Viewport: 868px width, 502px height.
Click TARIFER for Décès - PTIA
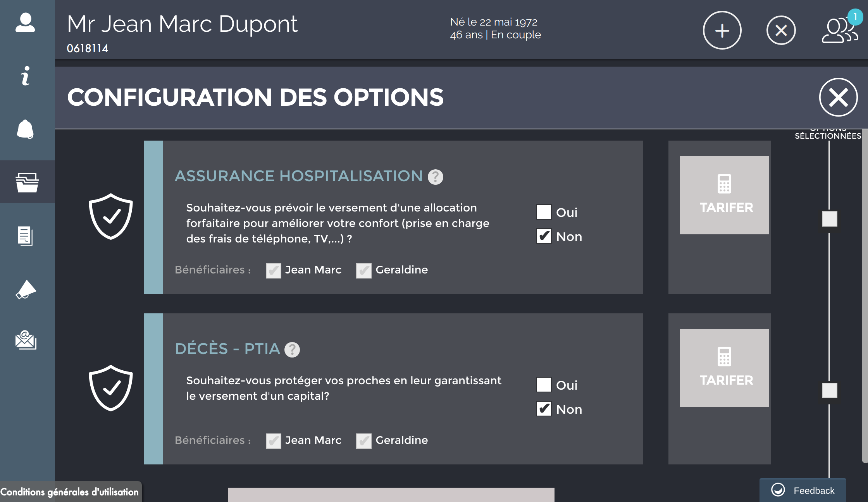point(724,368)
